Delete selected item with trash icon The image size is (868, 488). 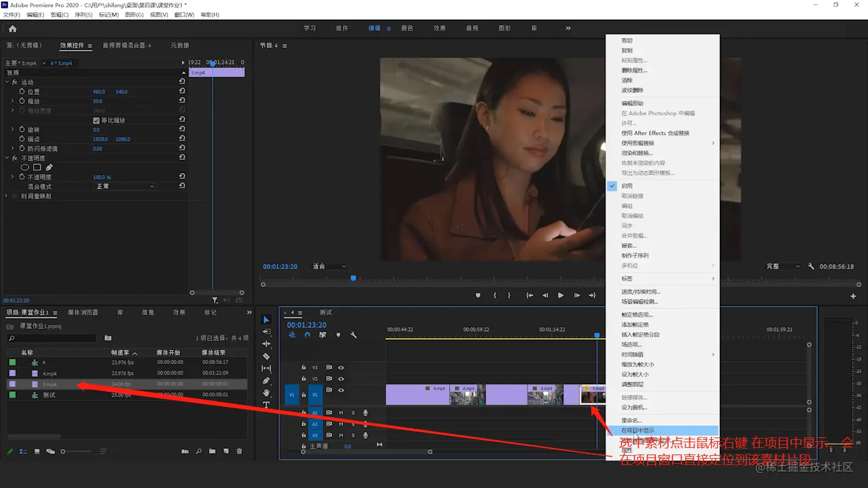(x=239, y=451)
